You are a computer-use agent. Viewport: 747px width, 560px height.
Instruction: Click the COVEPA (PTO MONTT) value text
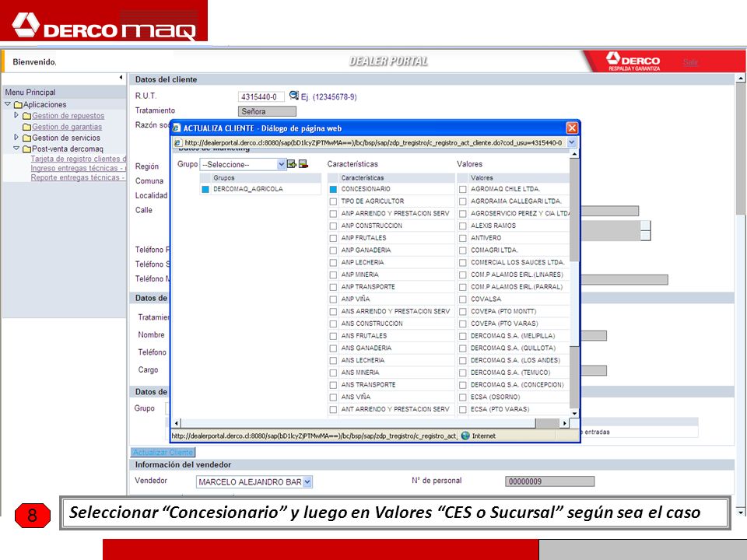point(503,311)
